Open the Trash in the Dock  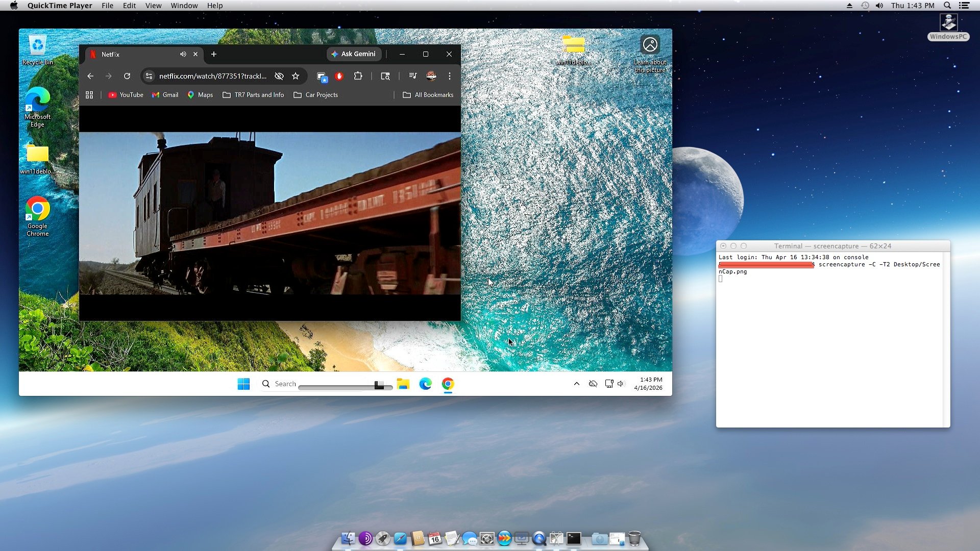pos(634,539)
